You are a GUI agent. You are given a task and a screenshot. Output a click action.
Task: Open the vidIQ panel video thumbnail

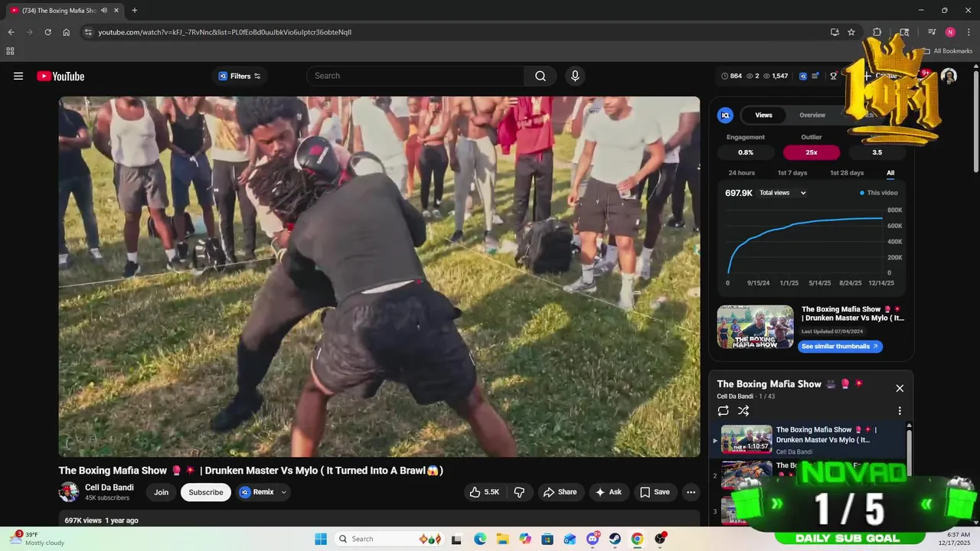click(x=755, y=327)
